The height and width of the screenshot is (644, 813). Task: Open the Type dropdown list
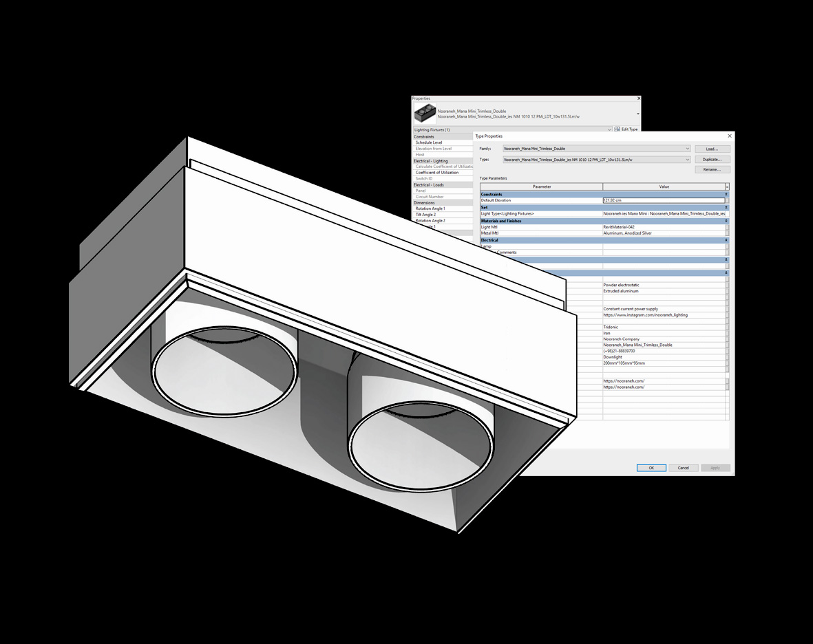(x=687, y=160)
